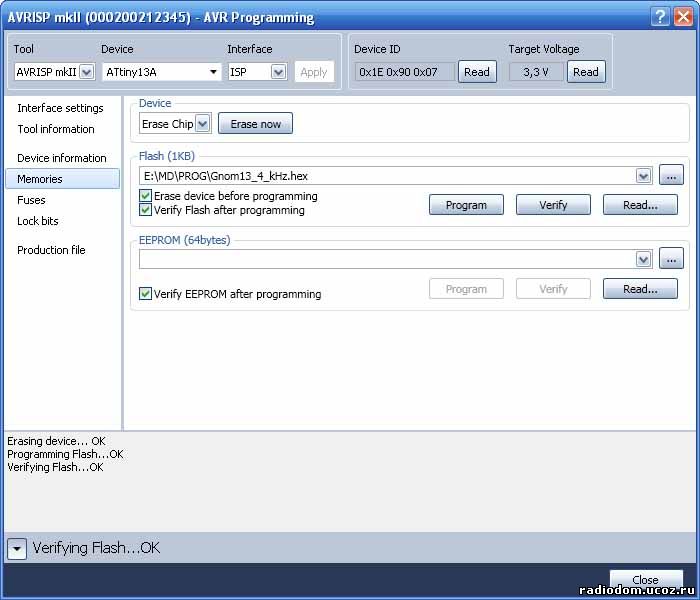Select the Memories page
The image size is (700, 600).
[62, 179]
